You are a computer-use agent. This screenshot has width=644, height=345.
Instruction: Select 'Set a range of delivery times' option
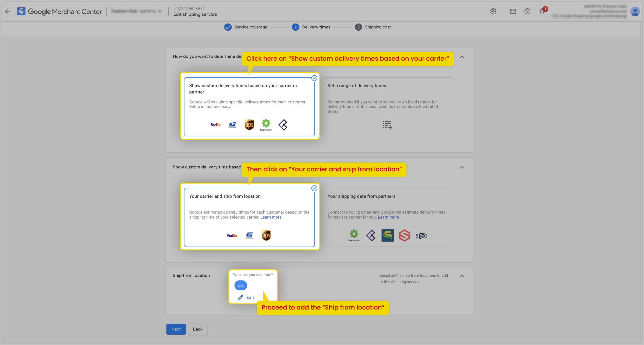(387, 107)
